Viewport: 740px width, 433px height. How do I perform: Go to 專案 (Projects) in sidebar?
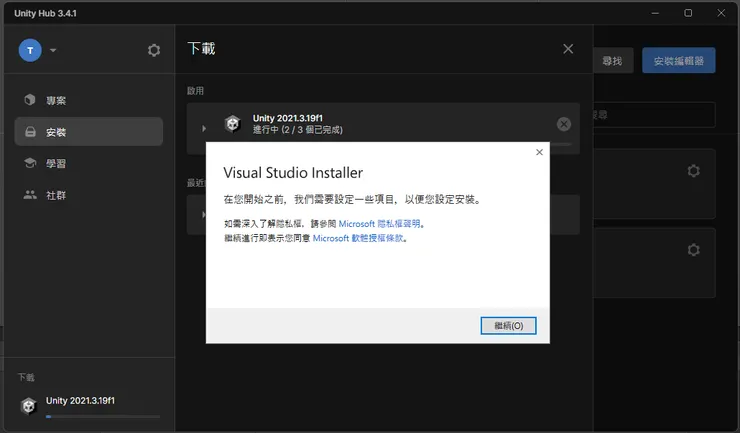(89, 100)
